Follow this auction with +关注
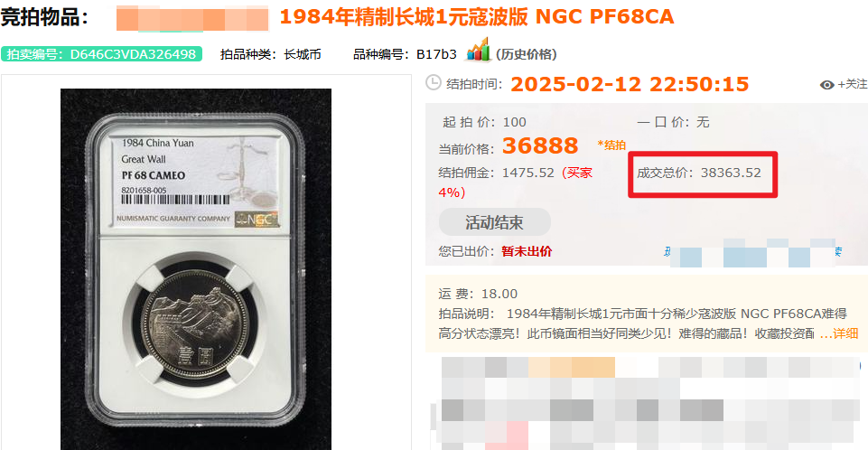This screenshot has height=450, width=868. (852, 84)
